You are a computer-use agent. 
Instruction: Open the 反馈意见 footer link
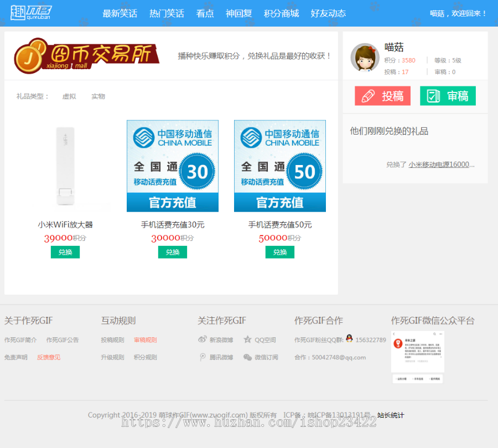pos(49,357)
